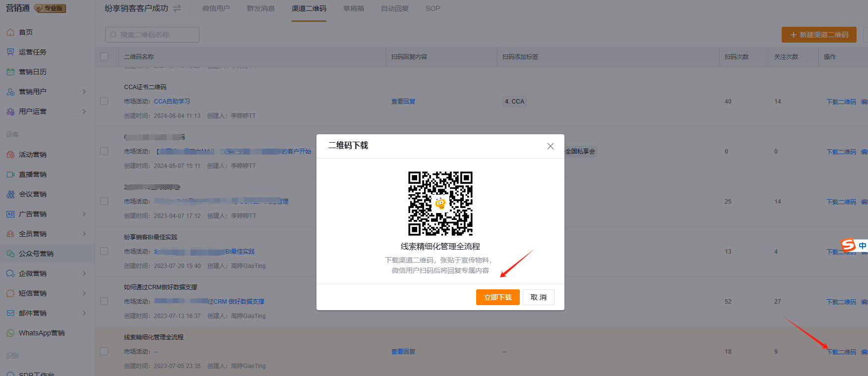
Task: Click the swap-account icon beside 纷享销客客户成功
Action: [177, 8]
